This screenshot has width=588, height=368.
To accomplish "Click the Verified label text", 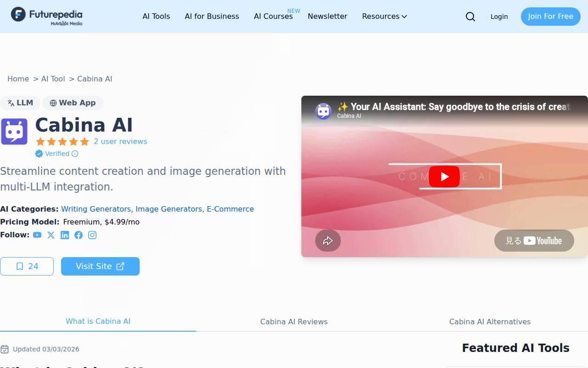I will click(57, 154).
